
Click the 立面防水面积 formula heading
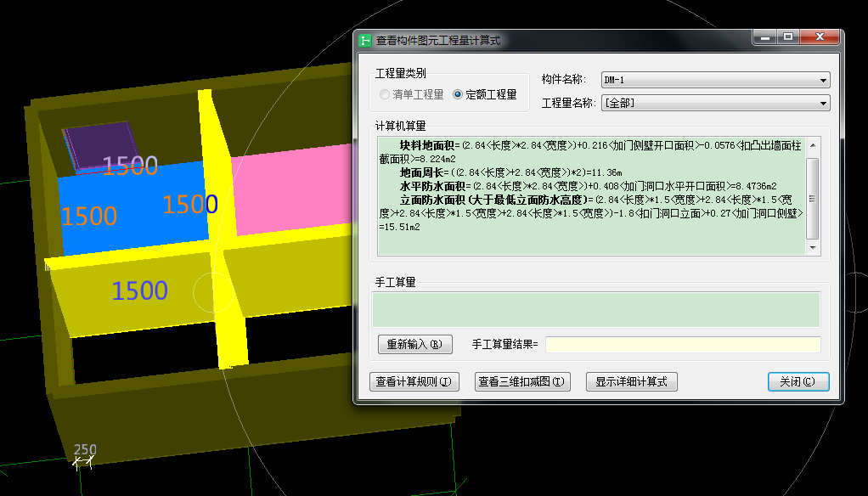pyautogui.click(x=493, y=200)
